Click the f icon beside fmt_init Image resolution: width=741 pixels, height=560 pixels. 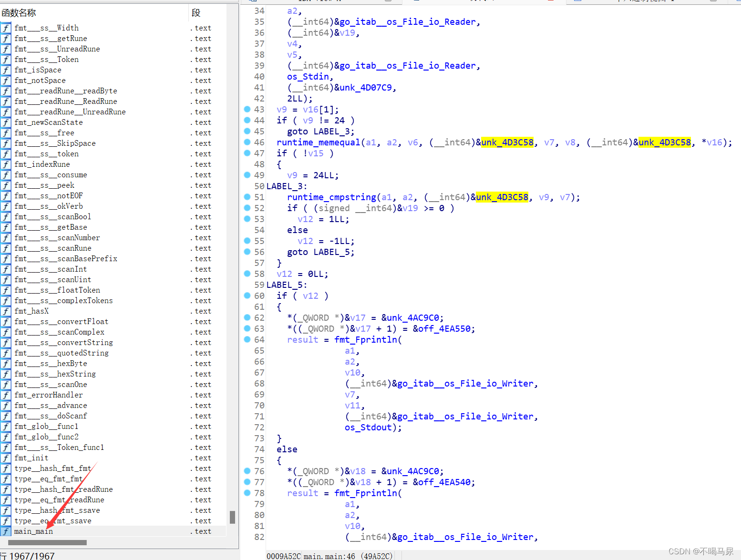5,458
